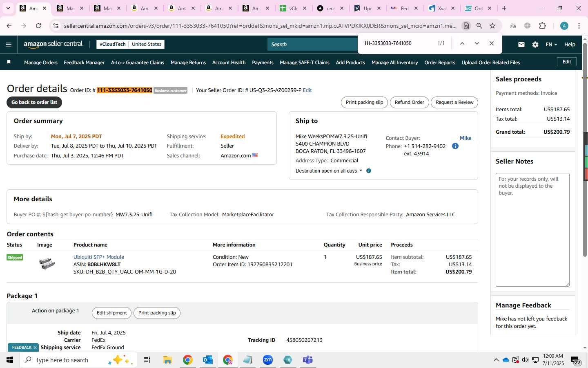
Task: Click Go back to order list
Action: [x=34, y=102]
